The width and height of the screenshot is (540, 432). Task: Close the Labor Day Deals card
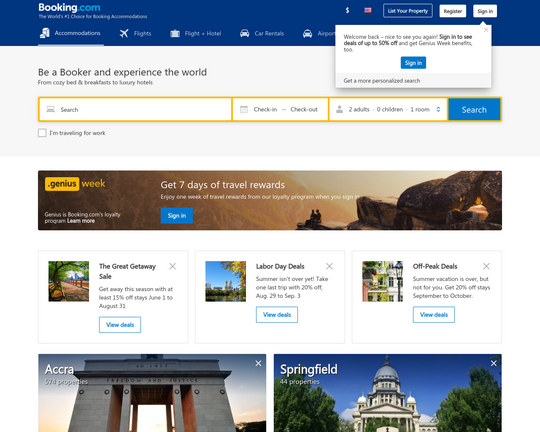coord(329,266)
